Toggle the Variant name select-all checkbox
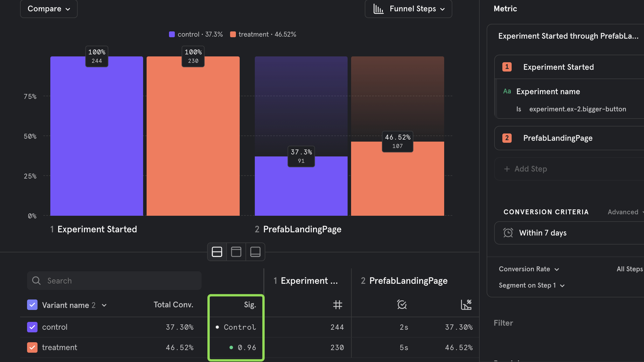Screen dimensions: 644x362 (x=32, y=305)
